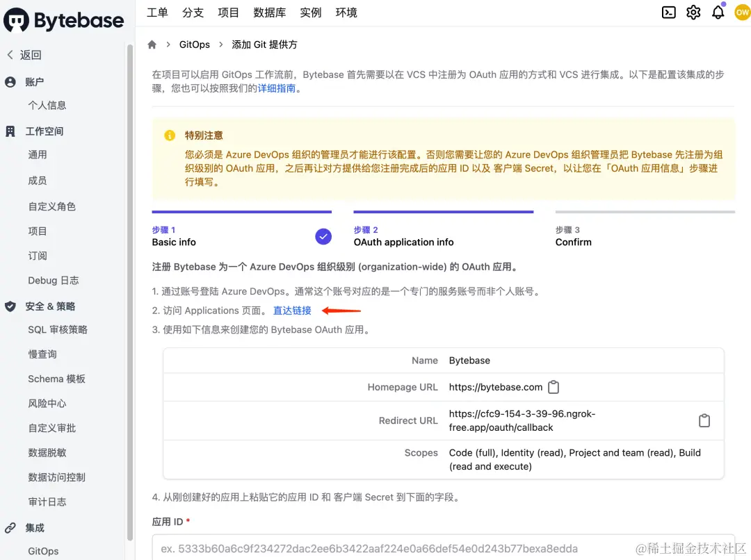The height and width of the screenshot is (560, 751).
Task: Open 项目 in sidebar
Action: coord(38,231)
